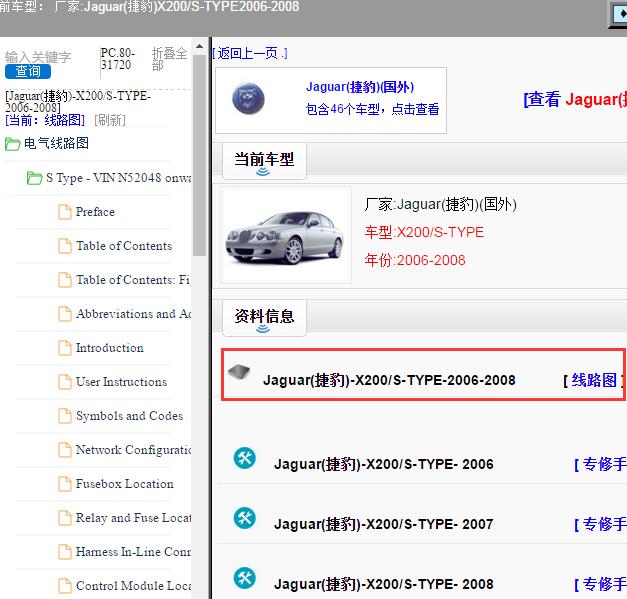Image resolution: width=627 pixels, height=599 pixels.
Task: Open Table of Contents: Fi... entry
Action: click(133, 280)
